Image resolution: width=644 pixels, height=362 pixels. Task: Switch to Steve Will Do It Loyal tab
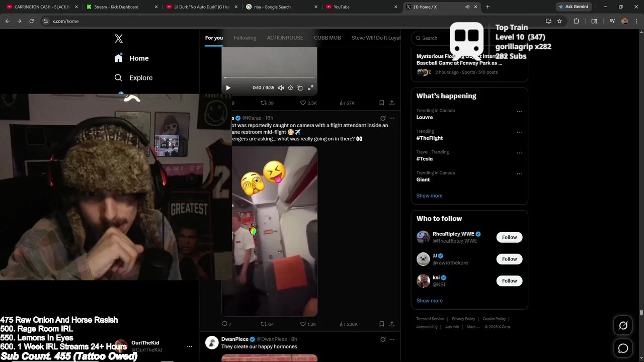[x=376, y=38]
